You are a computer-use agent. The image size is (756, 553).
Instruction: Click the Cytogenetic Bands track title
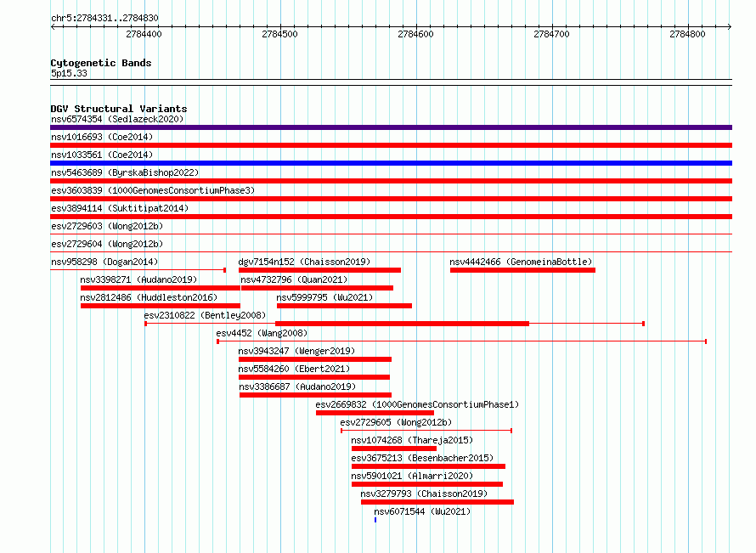coord(101,63)
